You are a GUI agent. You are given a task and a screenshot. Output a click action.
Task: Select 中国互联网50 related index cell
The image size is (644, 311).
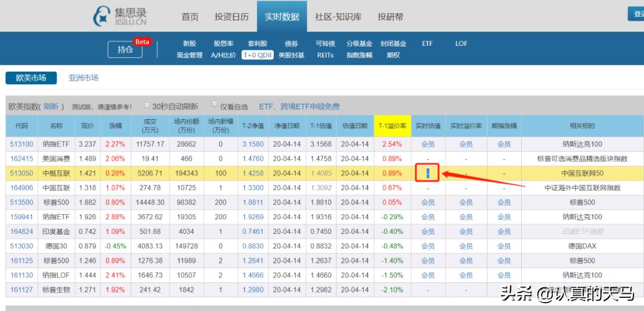(x=583, y=173)
